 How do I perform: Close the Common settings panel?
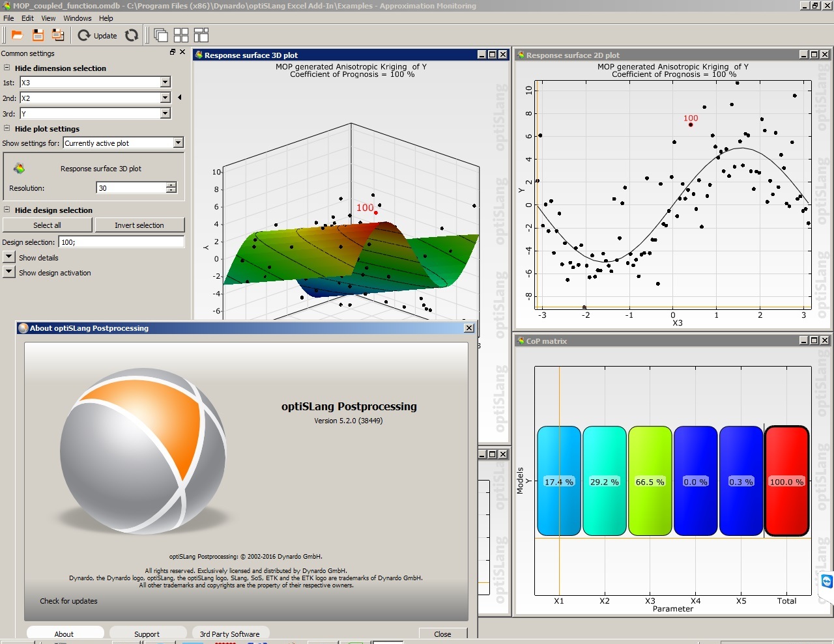click(182, 52)
